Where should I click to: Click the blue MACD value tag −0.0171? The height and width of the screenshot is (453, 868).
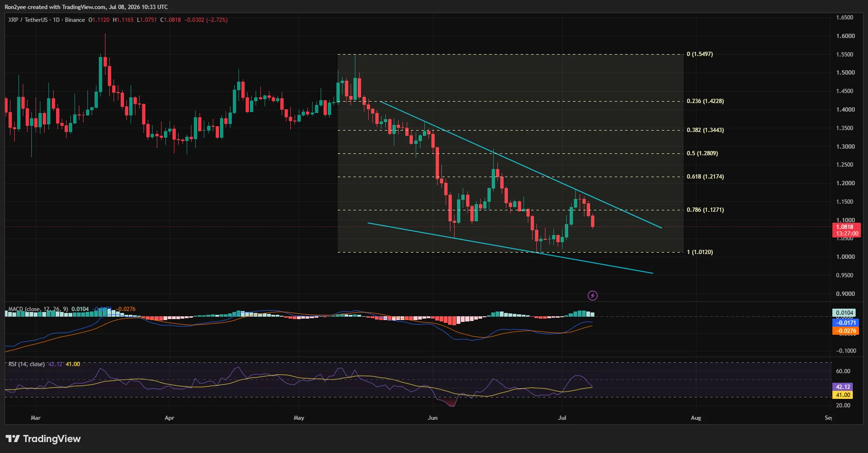846,323
